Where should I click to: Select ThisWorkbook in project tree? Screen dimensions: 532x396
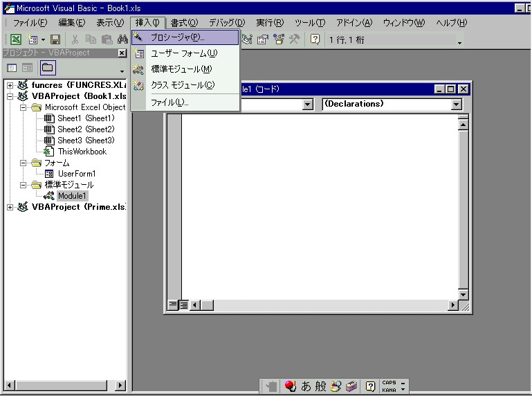click(82, 152)
